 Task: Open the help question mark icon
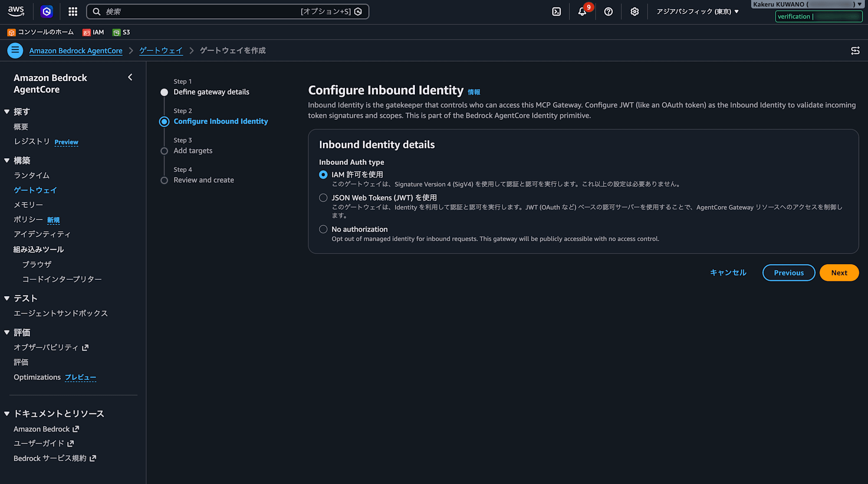coord(608,12)
